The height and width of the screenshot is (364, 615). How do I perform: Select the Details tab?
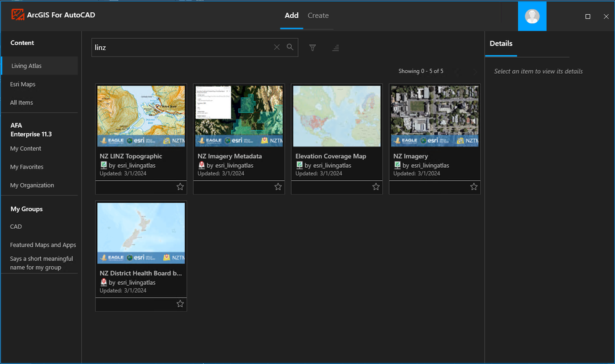pyautogui.click(x=501, y=44)
